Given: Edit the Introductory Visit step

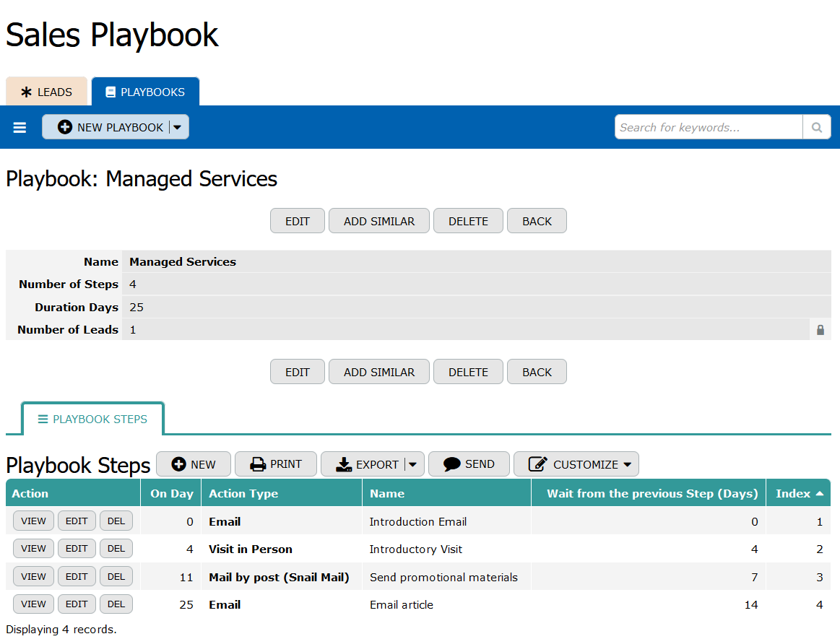Looking at the screenshot, I should 77,549.
